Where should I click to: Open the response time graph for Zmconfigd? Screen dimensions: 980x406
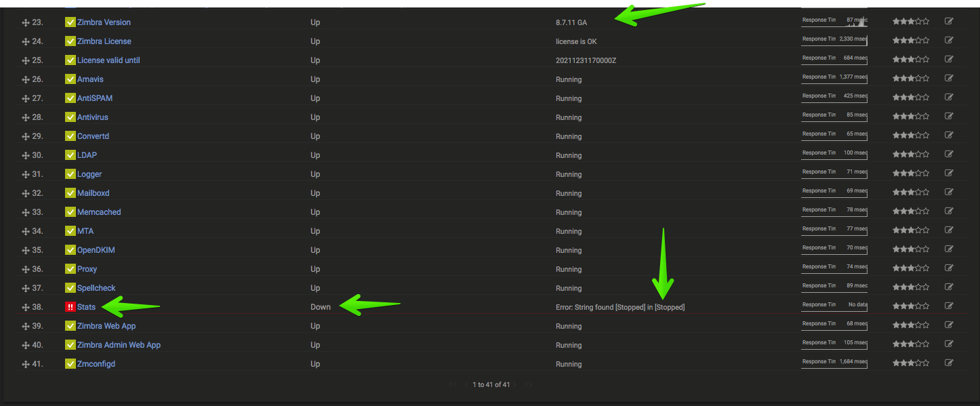point(834,363)
